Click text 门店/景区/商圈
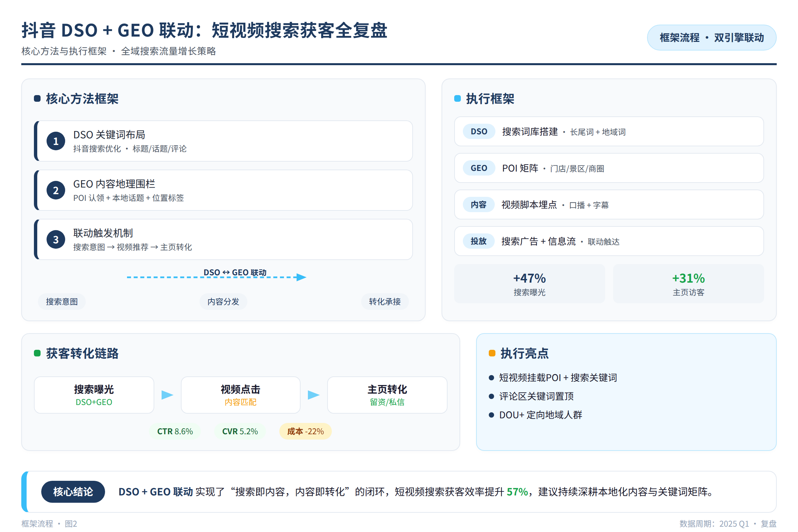Screen dimensions: 798x532 coord(577,169)
